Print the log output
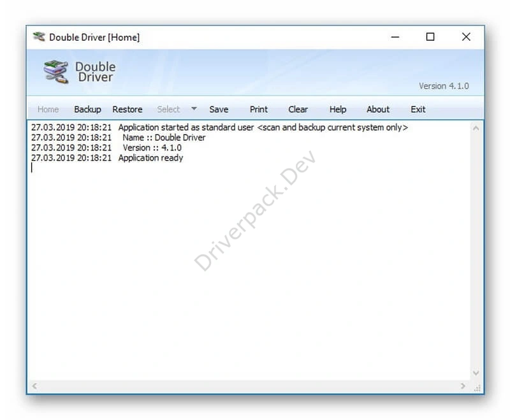510x420 pixels. point(259,109)
